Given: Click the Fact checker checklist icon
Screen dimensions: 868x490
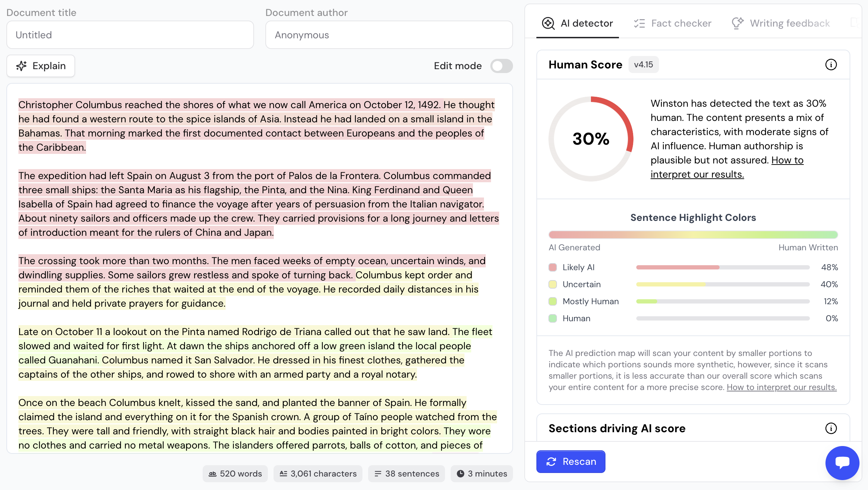Looking at the screenshot, I should pyautogui.click(x=639, y=23).
